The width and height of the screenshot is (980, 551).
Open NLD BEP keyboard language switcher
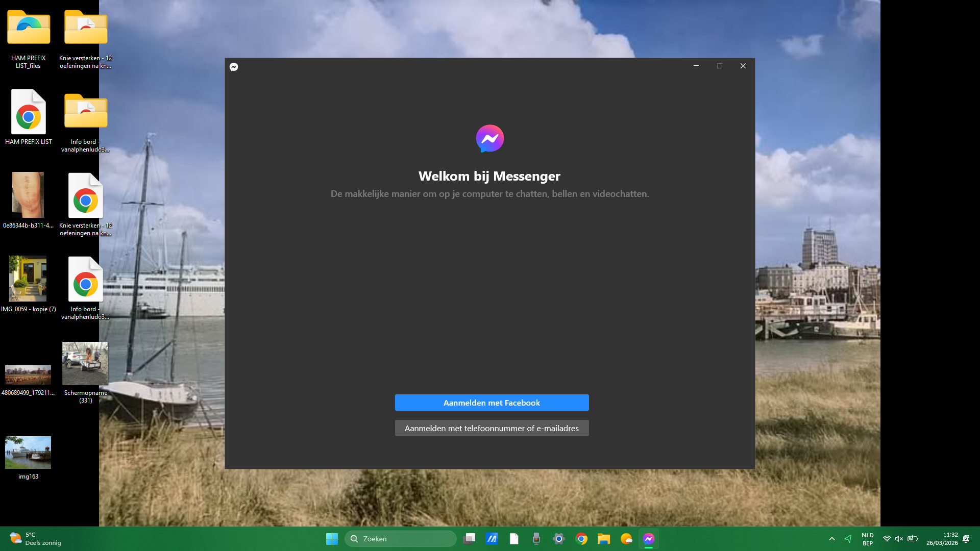[x=867, y=539]
